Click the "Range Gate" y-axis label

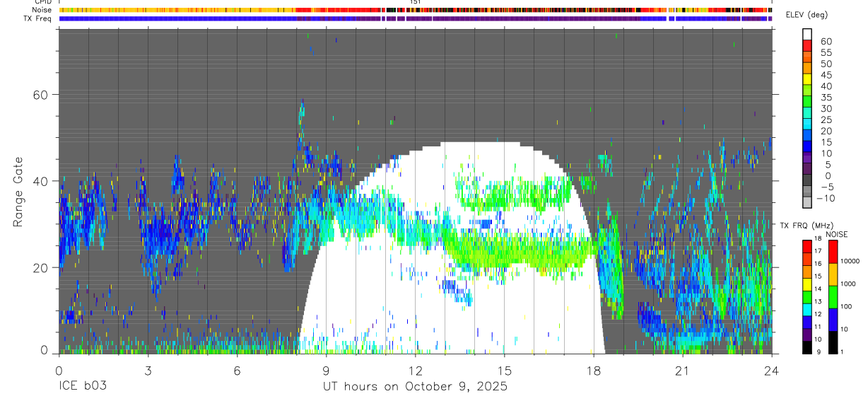(x=18, y=192)
